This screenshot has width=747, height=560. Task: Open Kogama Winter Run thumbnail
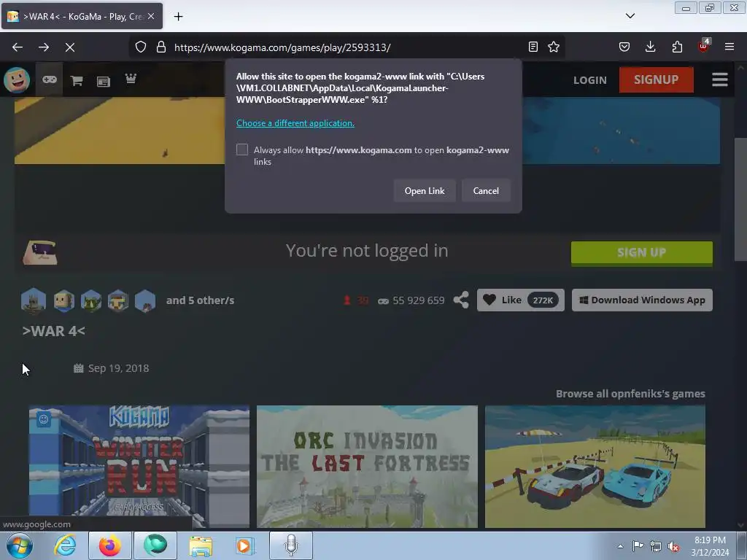[x=139, y=467]
